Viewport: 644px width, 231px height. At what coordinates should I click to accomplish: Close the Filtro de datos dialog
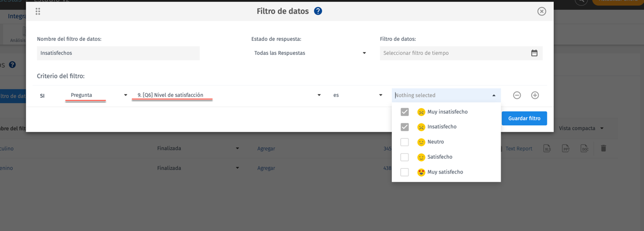[x=541, y=11]
